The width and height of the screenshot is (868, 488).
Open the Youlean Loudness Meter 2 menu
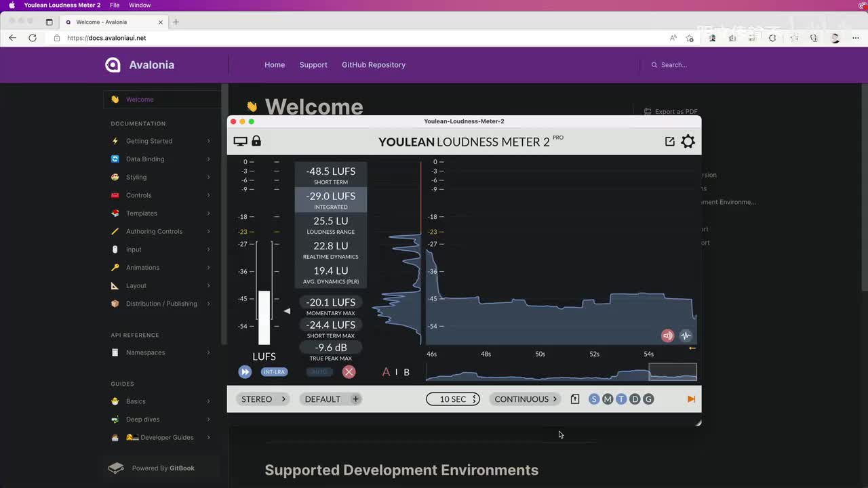[x=62, y=5]
